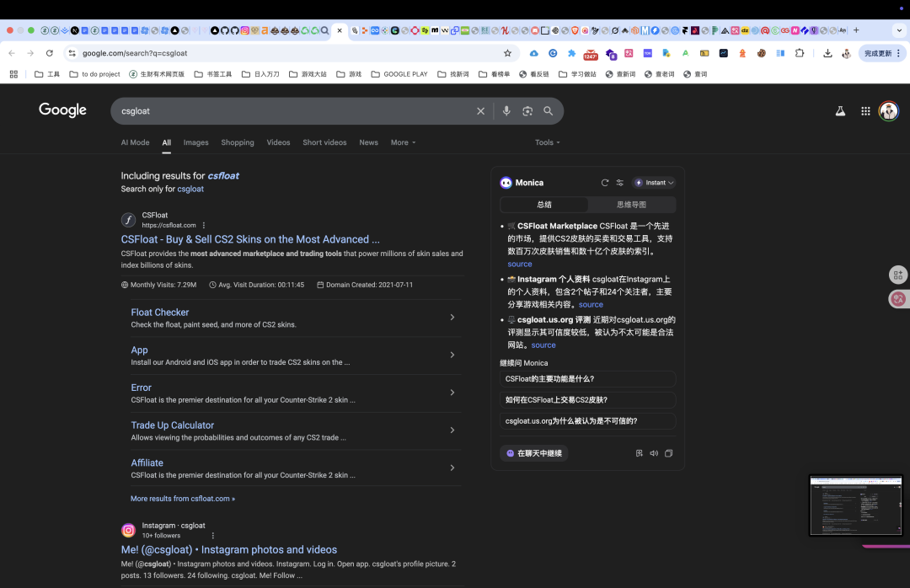
Task: Open Trade Up Calculator sitelink title
Action: click(173, 425)
